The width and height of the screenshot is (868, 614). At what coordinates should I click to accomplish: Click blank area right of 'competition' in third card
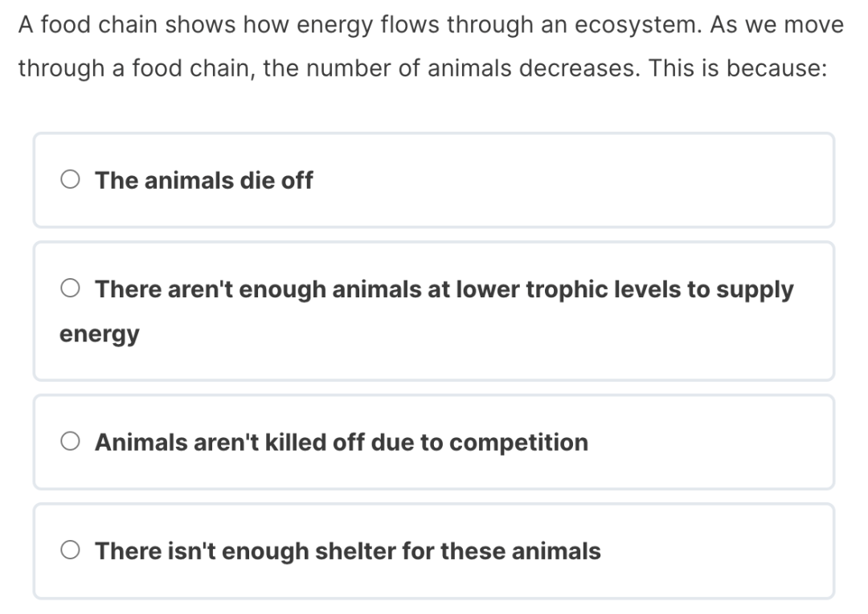(x=707, y=442)
